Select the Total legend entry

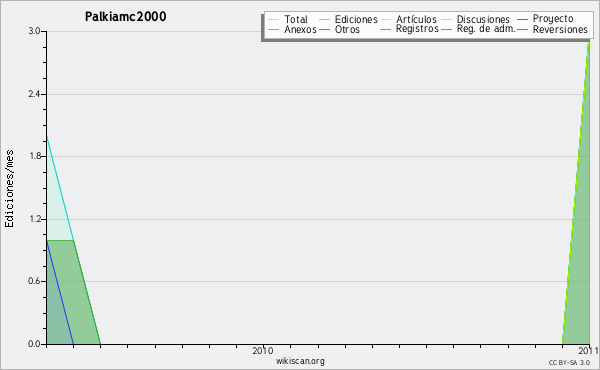pos(296,19)
